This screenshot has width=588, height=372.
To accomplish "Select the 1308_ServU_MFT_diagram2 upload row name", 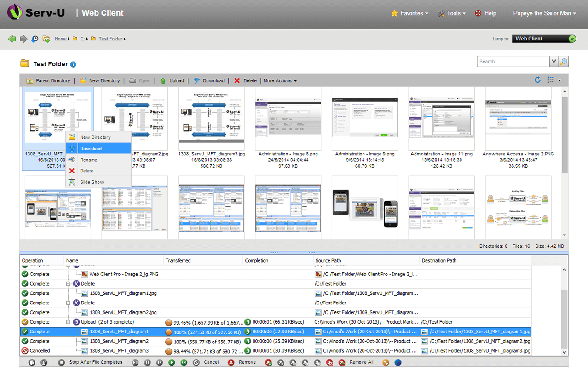I will click(x=119, y=341).
